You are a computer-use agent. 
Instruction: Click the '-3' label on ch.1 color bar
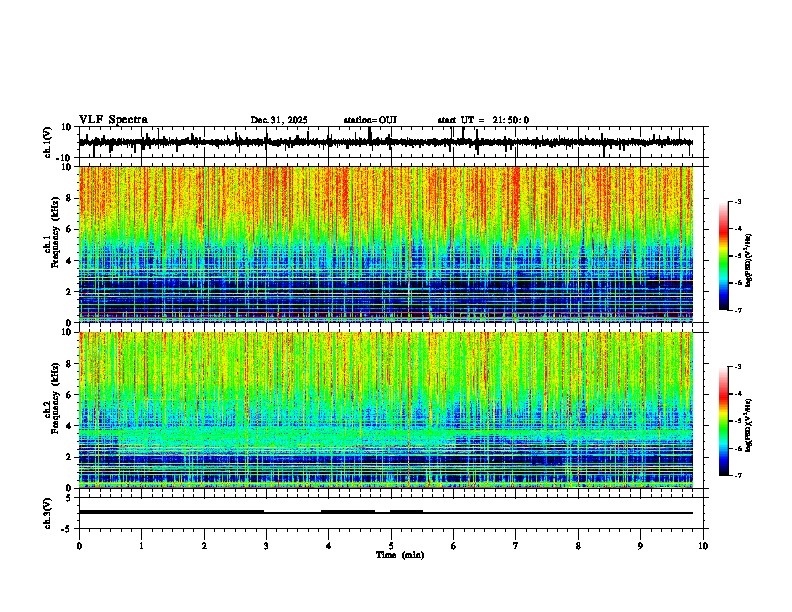point(737,201)
